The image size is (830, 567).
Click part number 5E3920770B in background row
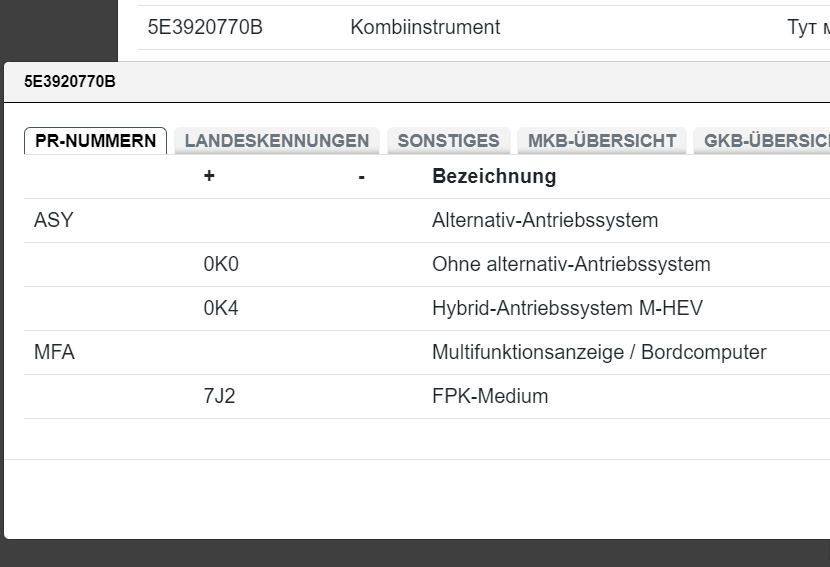point(205,28)
